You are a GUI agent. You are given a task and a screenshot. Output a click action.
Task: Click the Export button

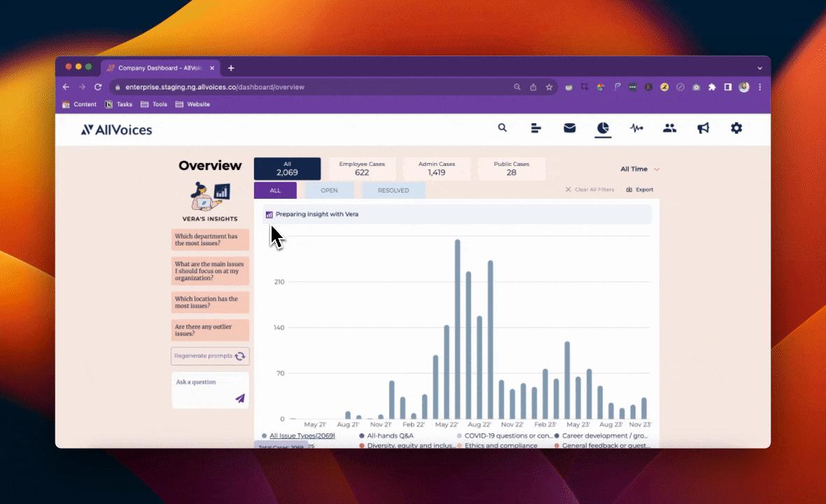point(640,190)
